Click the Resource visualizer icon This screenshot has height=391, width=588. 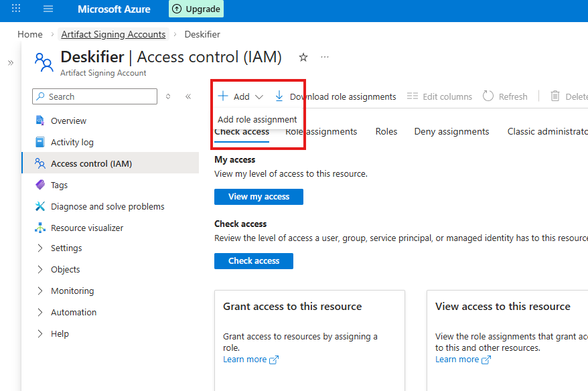click(x=40, y=228)
